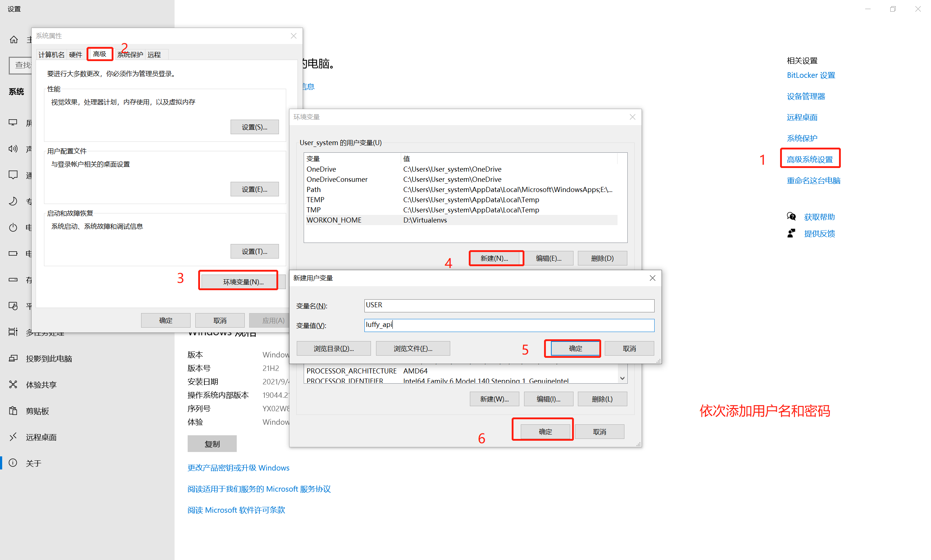The height and width of the screenshot is (560, 931).
Task: Click inside the 变量名 input field
Action: click(509, 305)
